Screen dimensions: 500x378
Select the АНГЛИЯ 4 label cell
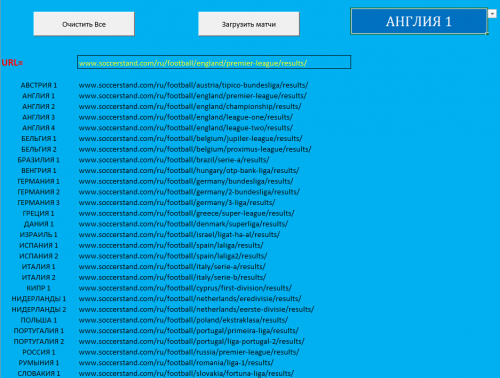[39, 128]
